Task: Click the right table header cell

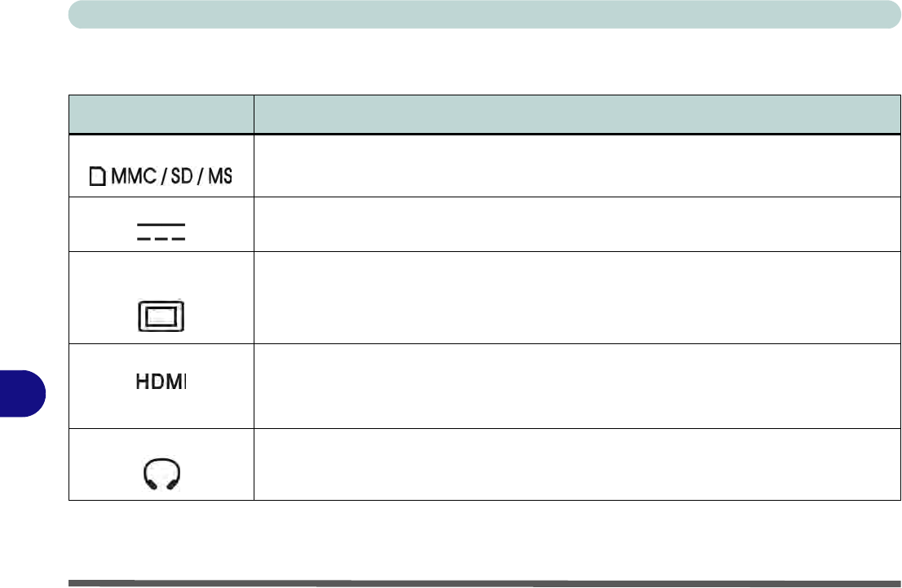Action: point(571,114)
